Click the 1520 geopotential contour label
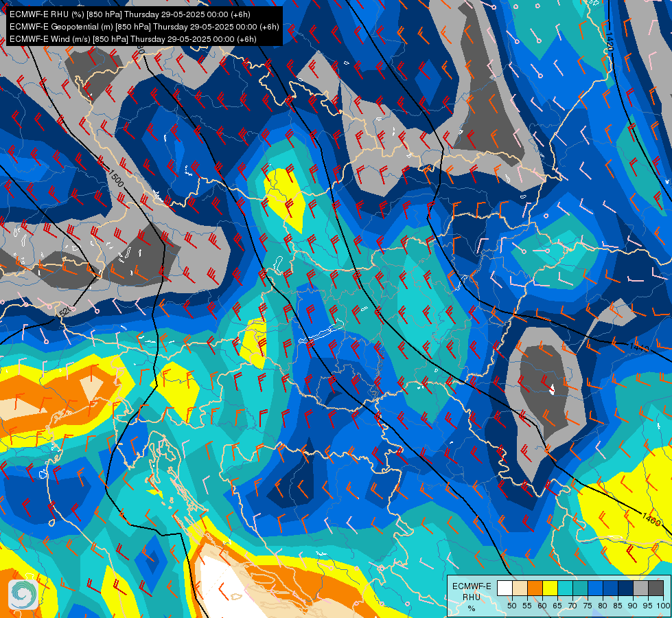This screenshot has width=672, height=618. 65,311
